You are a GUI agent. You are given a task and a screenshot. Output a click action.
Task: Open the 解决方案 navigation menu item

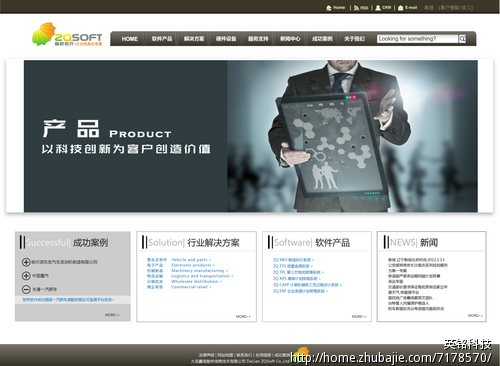194,39
